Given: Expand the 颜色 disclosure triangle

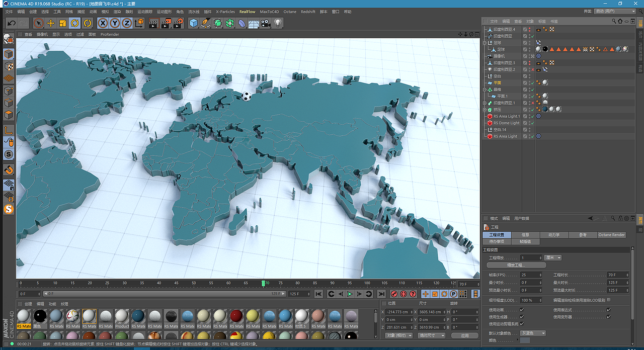Looking at the screenshot, I should 517,340.
